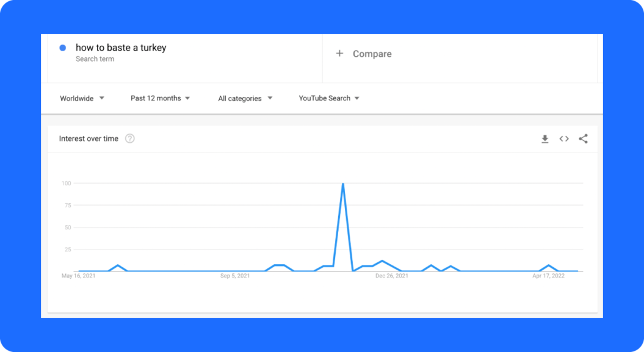Click Compare to add another search term
Screen dimensions: 644x352
click(372, 54)
